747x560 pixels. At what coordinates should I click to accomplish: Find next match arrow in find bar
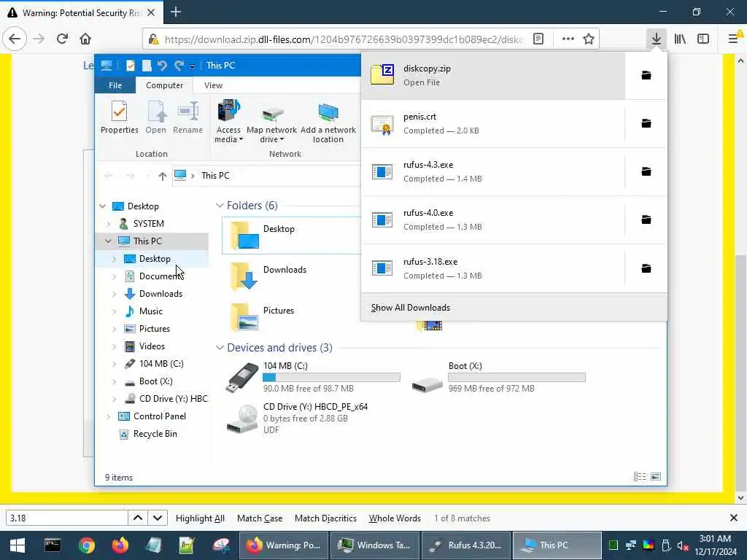coord(158,518)
